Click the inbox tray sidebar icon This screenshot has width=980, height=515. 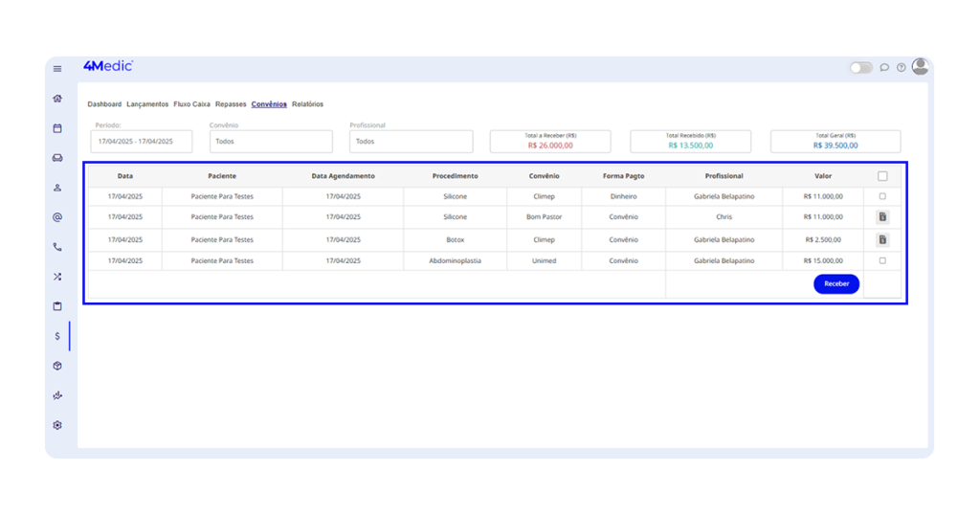pyautogui.click(x=57, y=158)
